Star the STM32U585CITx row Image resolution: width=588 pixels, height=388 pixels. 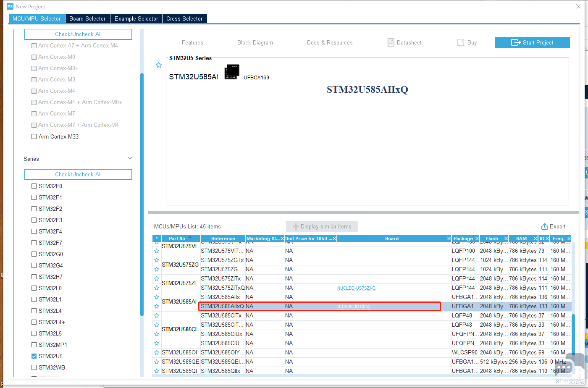[157, 315]
